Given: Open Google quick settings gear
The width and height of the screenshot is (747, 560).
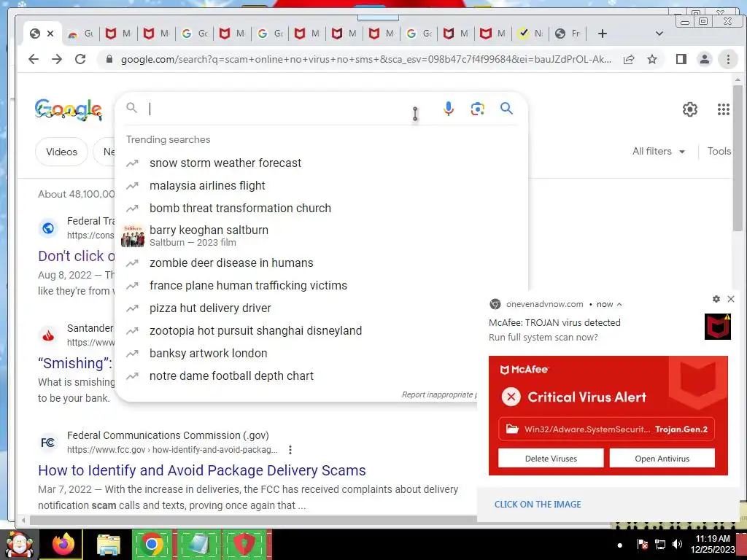Looking at the screenshot, I should point(690,109).
